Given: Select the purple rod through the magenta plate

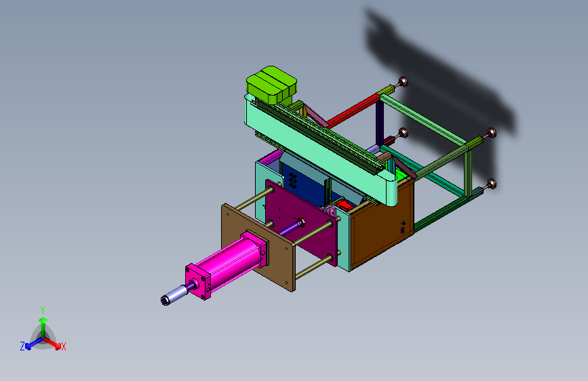Looking at the screenshot, I should pos(289,227).
